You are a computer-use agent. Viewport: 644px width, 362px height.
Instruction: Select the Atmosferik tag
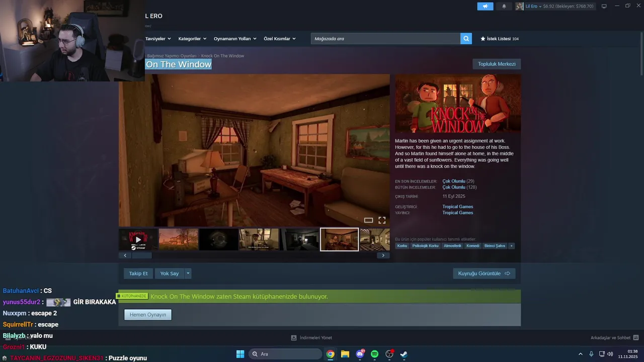[453, 246]
